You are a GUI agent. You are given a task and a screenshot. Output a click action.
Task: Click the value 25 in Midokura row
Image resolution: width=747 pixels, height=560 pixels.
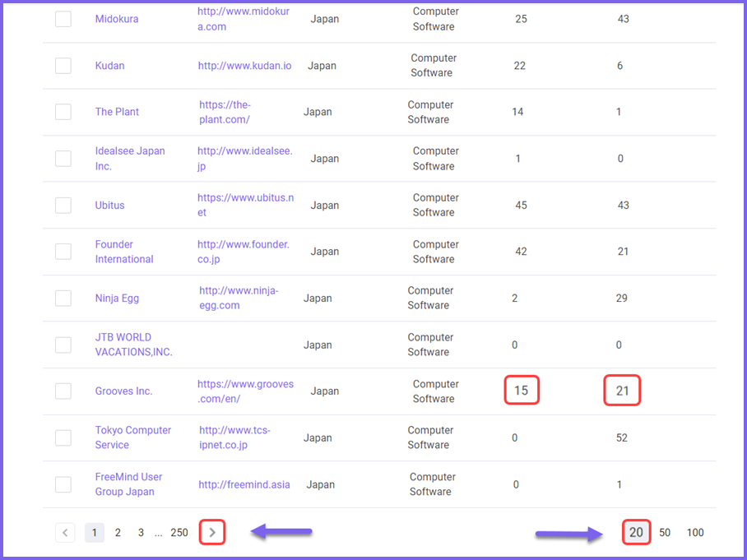521,19
